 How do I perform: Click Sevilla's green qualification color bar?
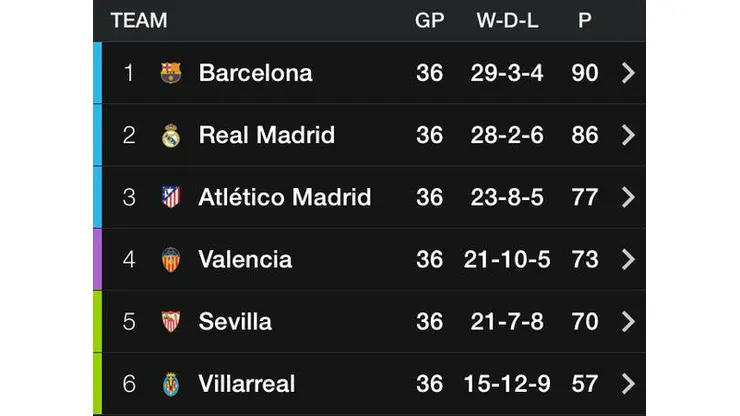(97, 322)
